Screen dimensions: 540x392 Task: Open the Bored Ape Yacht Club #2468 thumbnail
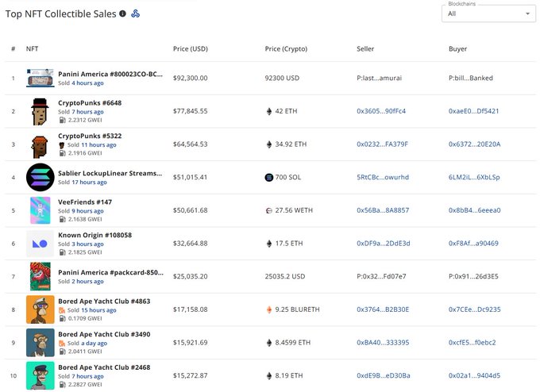click(40, 375)
